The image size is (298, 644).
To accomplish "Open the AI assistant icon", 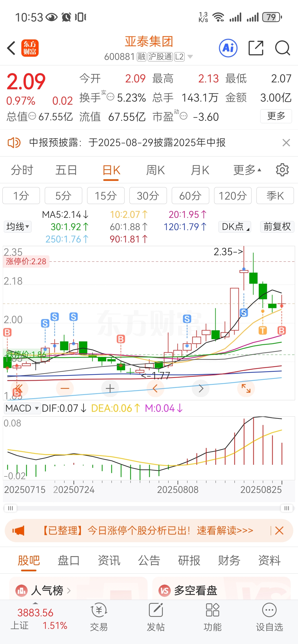I will pyautogui.click(x=228, y=48).
